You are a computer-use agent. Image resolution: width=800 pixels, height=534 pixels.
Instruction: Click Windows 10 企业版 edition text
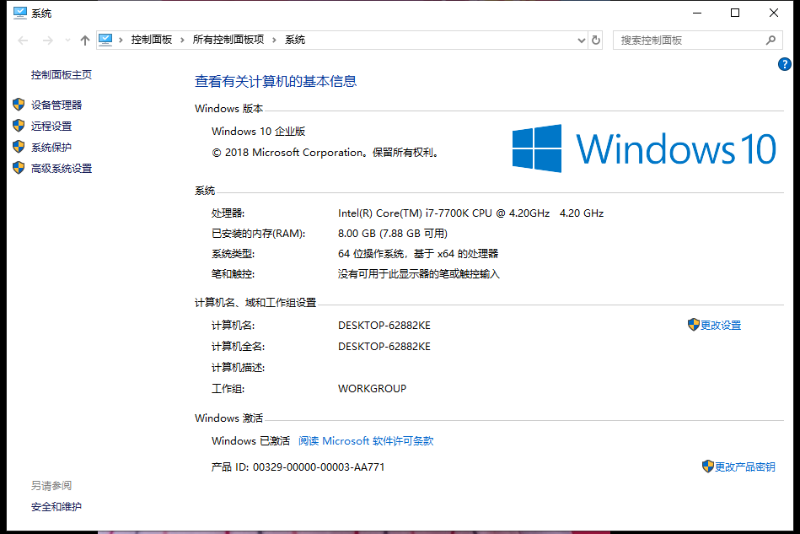(258, 132)
